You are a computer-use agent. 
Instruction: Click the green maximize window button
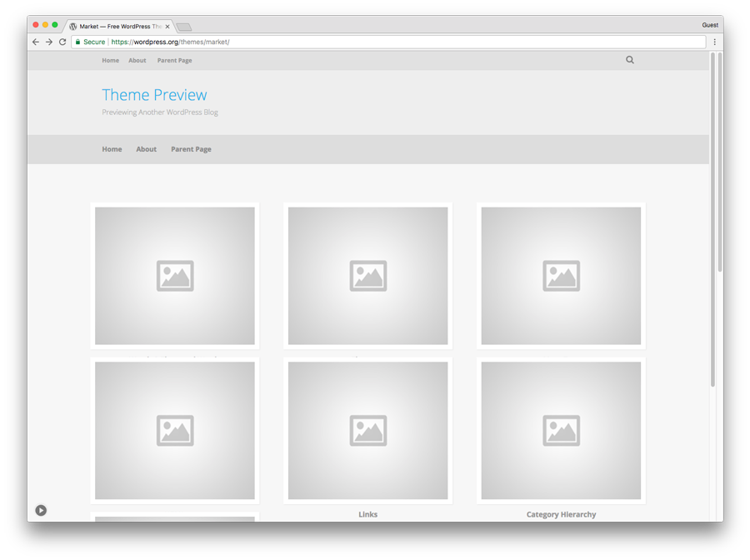click(55, 25)
